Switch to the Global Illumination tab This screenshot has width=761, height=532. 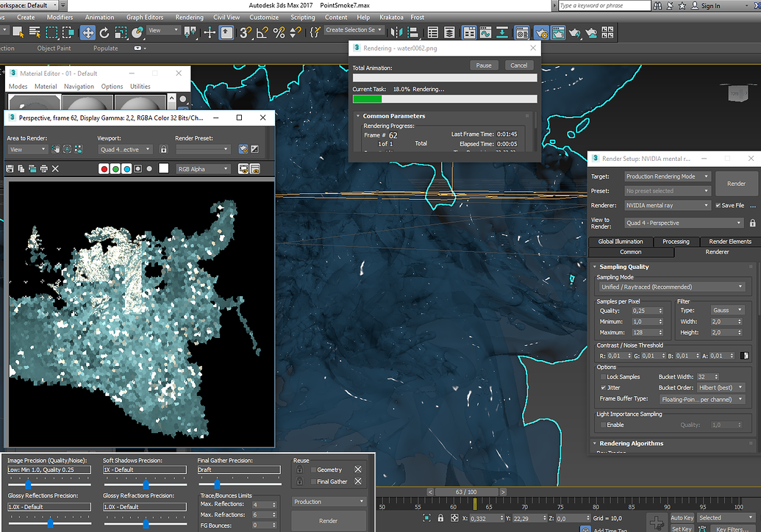[x=620, y=241]
